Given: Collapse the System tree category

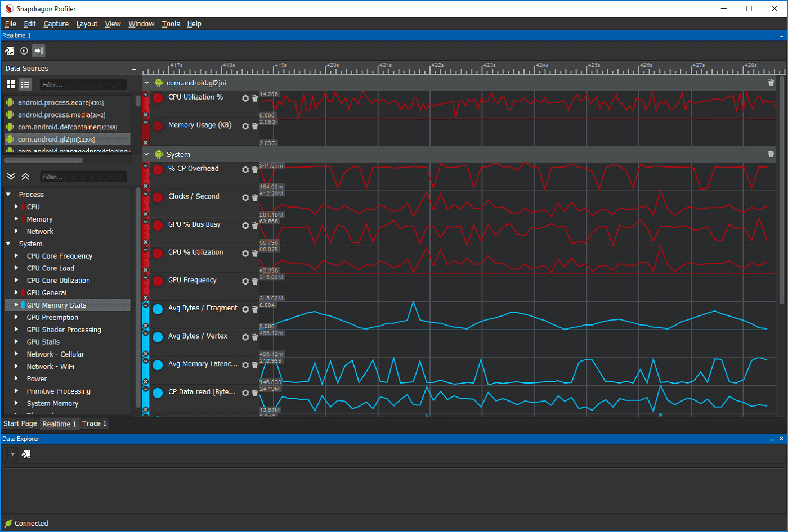Looking at the screenshot, I should pyautogui.click(x=8, y=244).
